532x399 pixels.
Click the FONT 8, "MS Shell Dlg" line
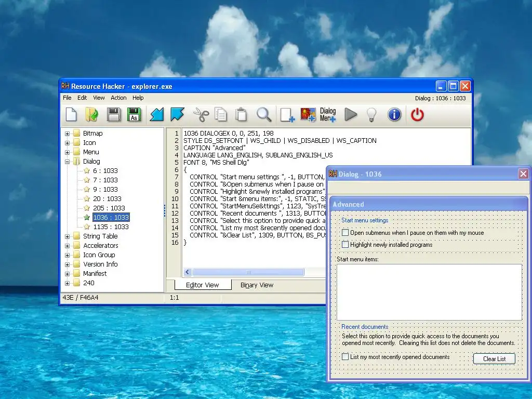click(x=217, y=163)
